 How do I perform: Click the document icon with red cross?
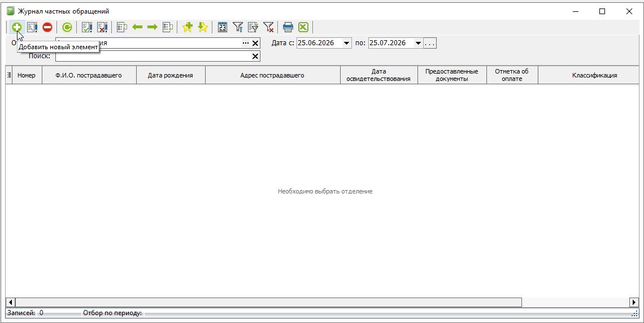tap(102, 28)
